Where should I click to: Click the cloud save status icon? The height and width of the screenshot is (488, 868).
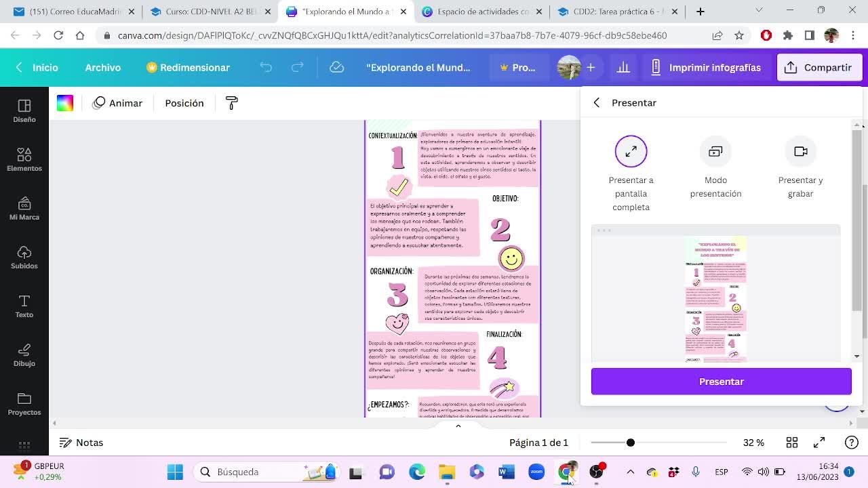337,67
